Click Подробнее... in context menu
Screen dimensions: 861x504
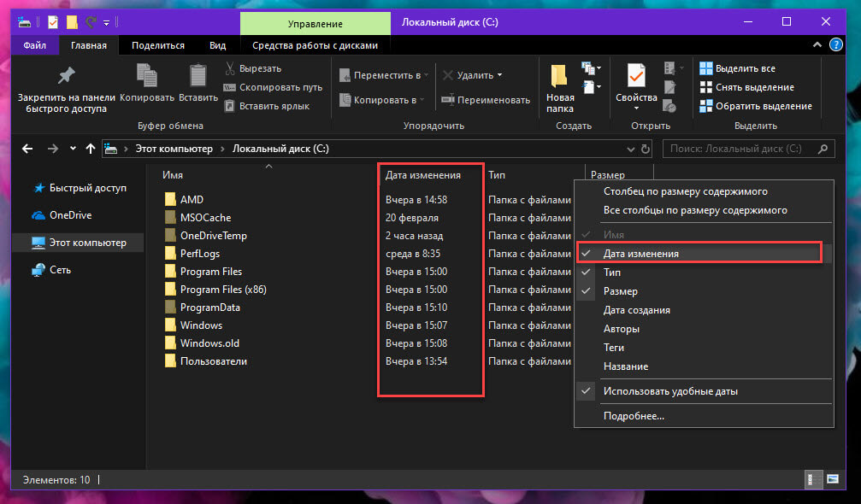704,416
